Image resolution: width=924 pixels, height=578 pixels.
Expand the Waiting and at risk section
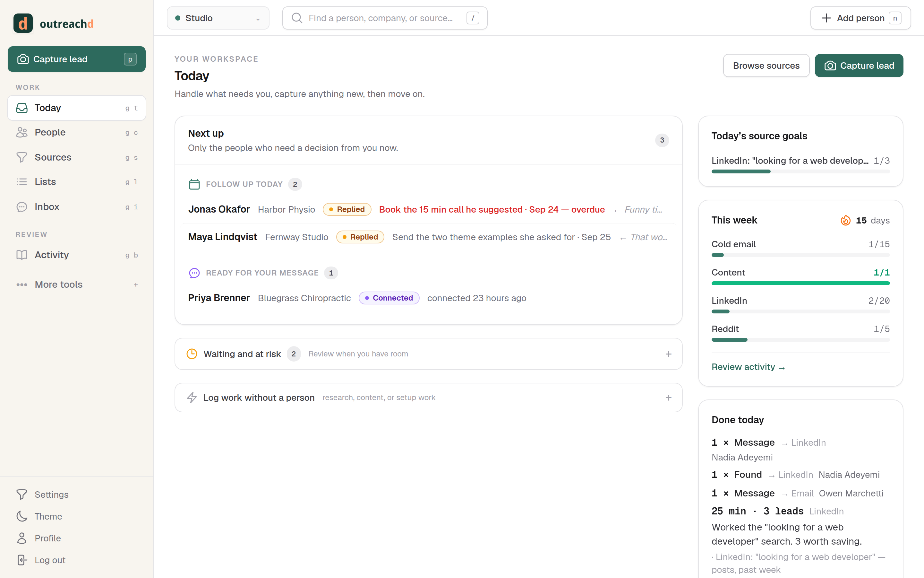(x=428, y=354)
